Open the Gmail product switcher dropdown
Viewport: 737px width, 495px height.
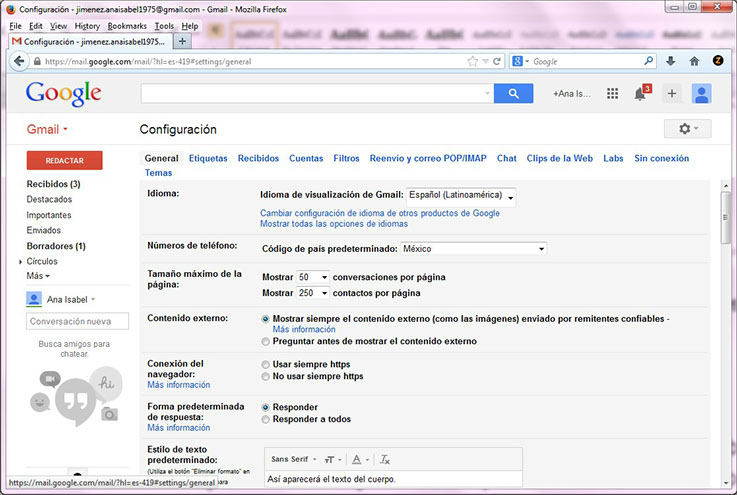[x=47, y=129]
